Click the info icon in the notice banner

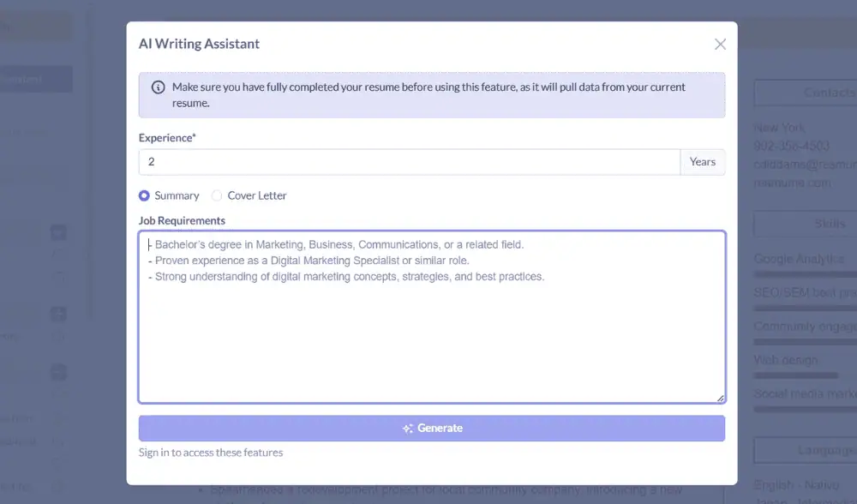click(159, 87)
